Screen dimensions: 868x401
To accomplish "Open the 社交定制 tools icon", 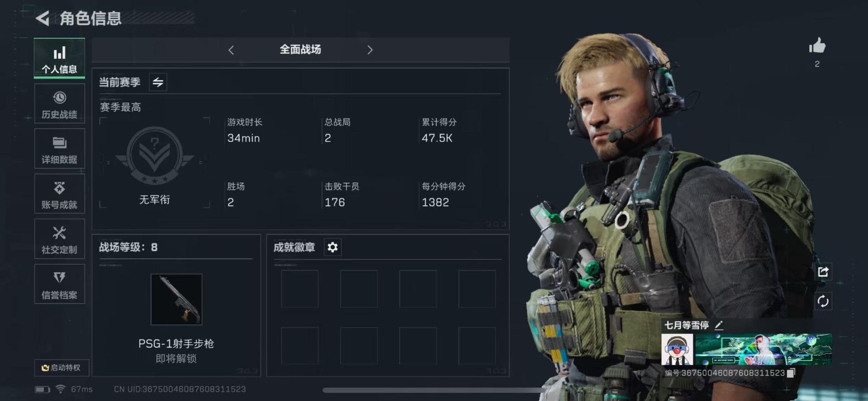I will [59, 233].
